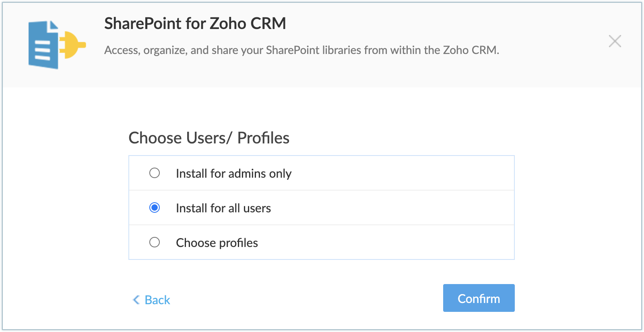This screenshot has width=644, height=332.
Task: Select the 'Install for all users' radio button
Action: point(155,208)
